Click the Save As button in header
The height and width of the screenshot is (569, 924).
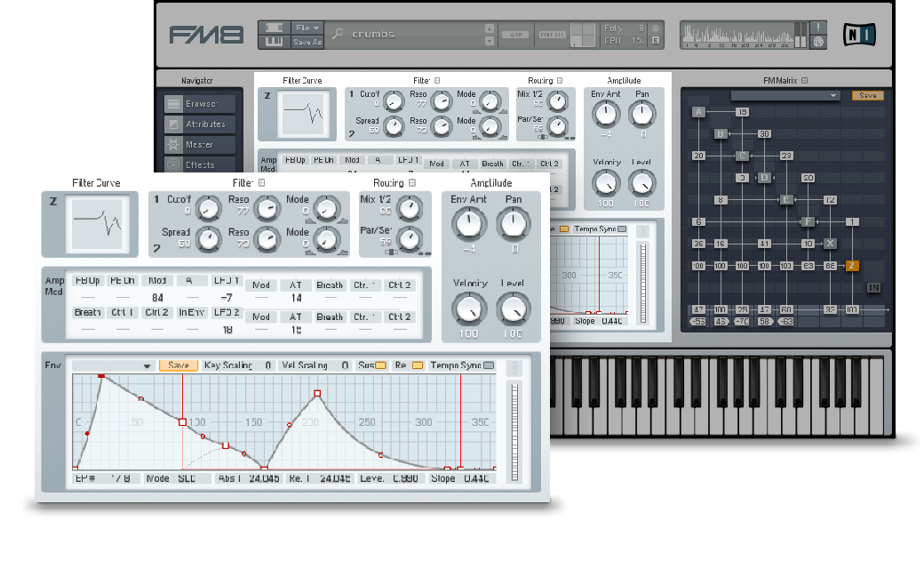click(307, 42)
